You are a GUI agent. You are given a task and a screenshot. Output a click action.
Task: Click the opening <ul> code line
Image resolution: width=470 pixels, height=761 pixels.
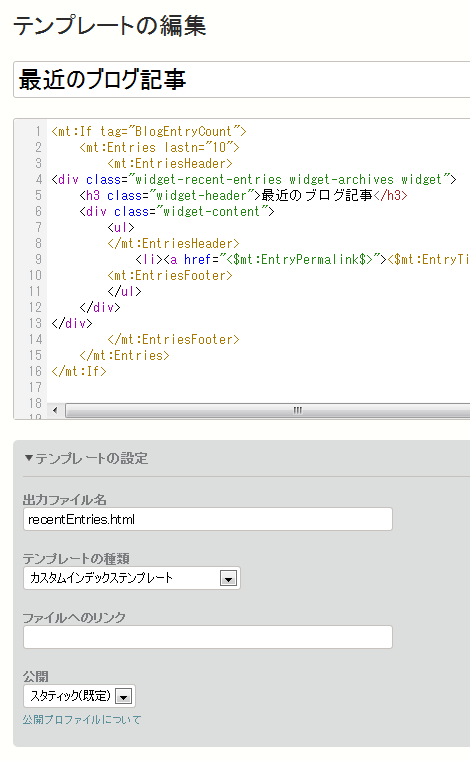121,228
